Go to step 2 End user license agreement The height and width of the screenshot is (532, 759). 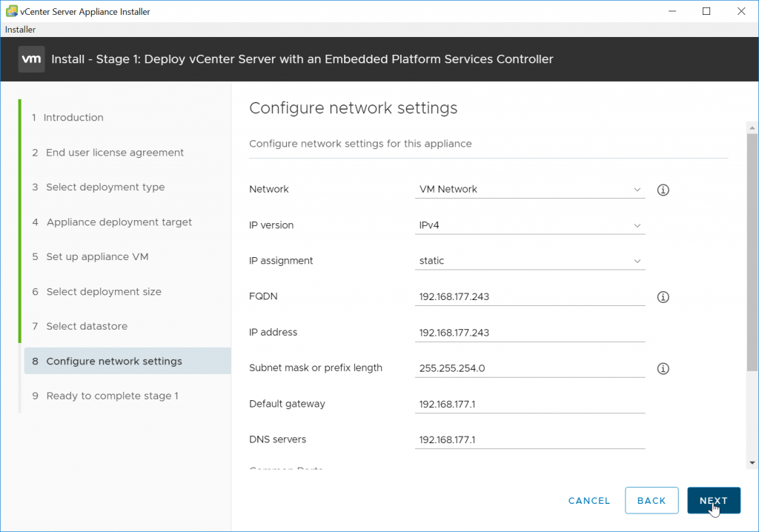pyautogui.click(x=108, y=153)
